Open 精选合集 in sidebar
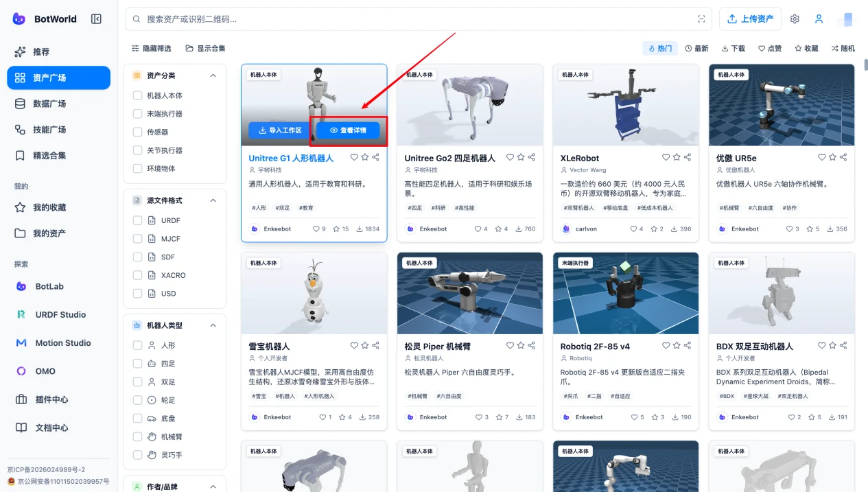This screenshot has height=492, width=868. click(x=58, y=156)
